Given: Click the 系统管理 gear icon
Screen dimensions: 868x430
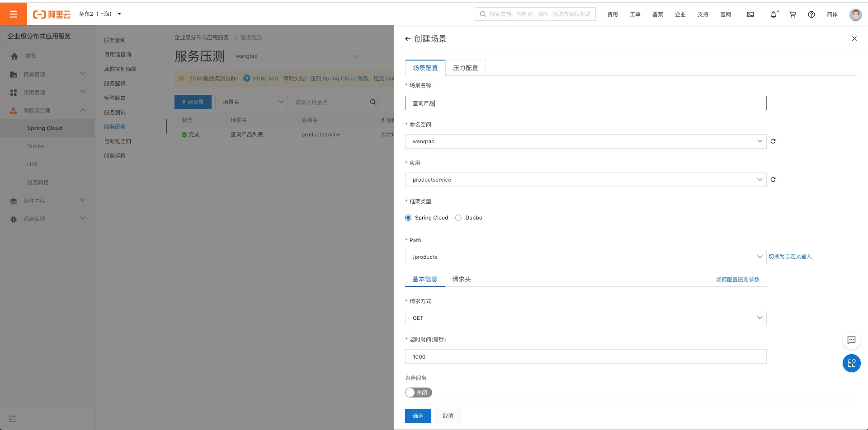Looking at the screenshot, I should [14, 219].
